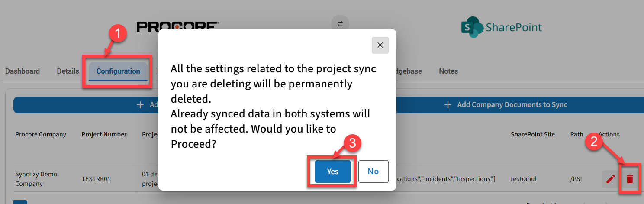Open the Dashboard tab
Image resolution: width=644 pixels, height=204 pixels.
23,71
